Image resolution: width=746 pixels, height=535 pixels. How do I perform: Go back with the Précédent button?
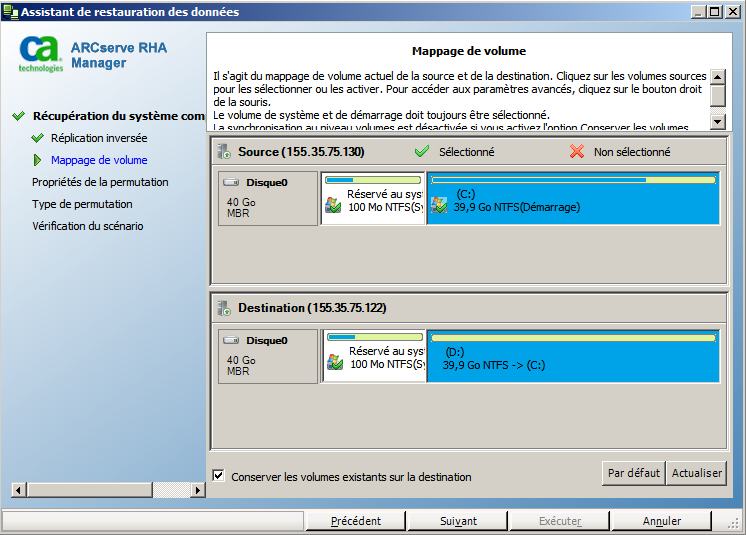pos(355,521)
